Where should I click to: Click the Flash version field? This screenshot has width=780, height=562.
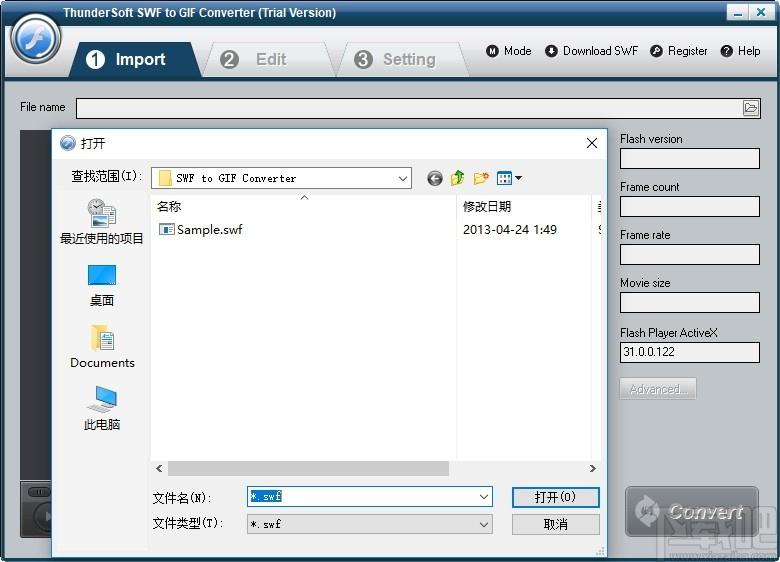pyautogui.click(x=689, y=159)
